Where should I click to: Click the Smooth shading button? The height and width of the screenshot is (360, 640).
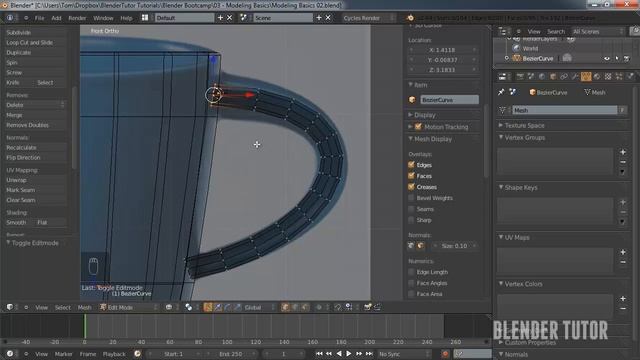18,222
